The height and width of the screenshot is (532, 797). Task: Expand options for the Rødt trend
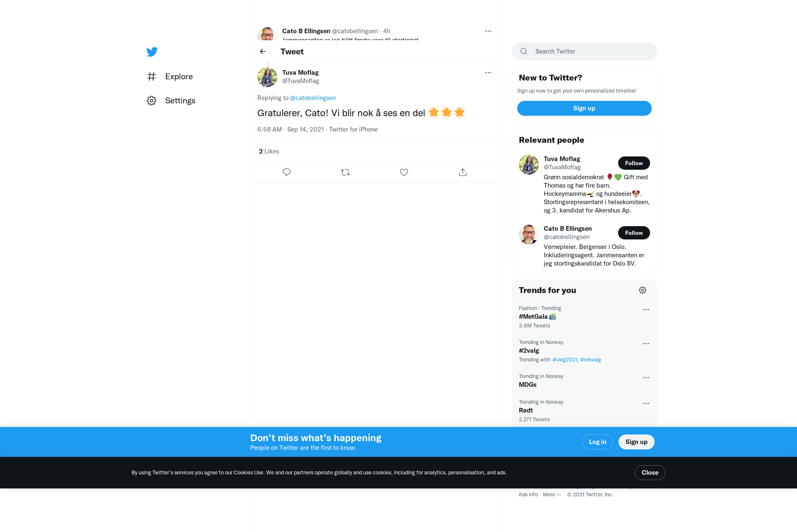pyautogui.click(x=646, y=403)
